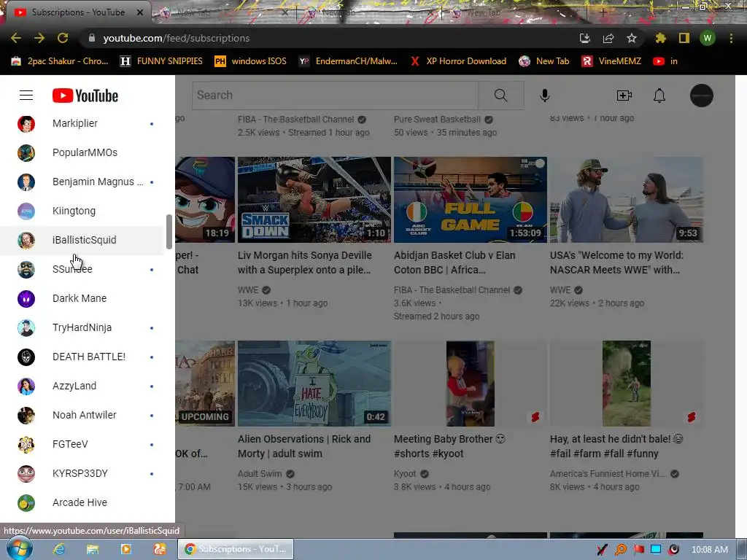Open Abidjan Basket Club FULL GAME thumbnail
The image size is (747, 560).
[x=471, y=200]
